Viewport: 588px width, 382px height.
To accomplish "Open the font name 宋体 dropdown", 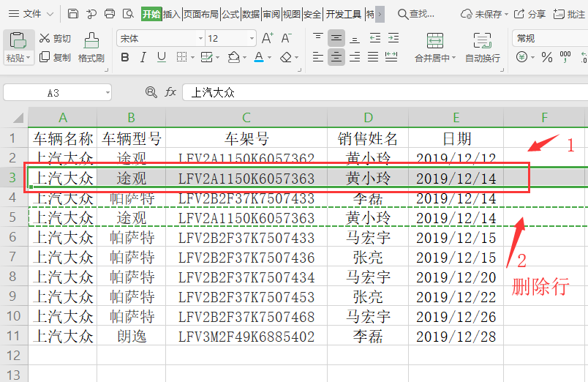I will [200, 39].
